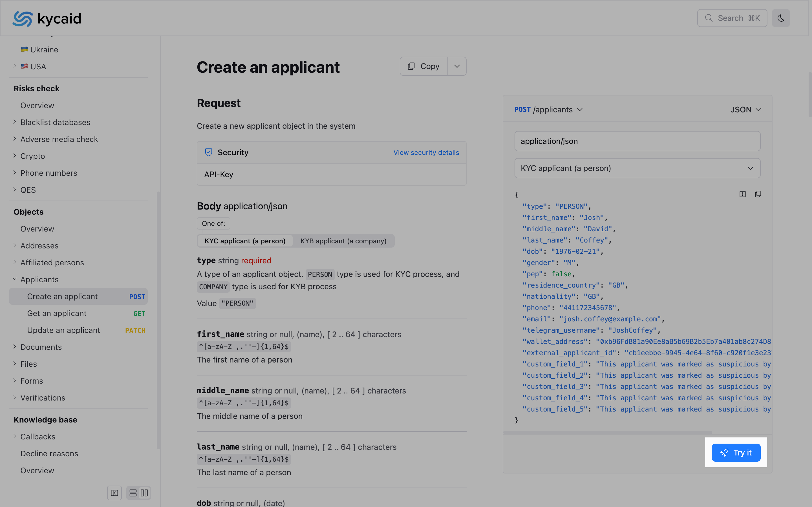Click the magnifier icon in the search box
Screen dimensions: 812x507
click(x=709, y=18)
